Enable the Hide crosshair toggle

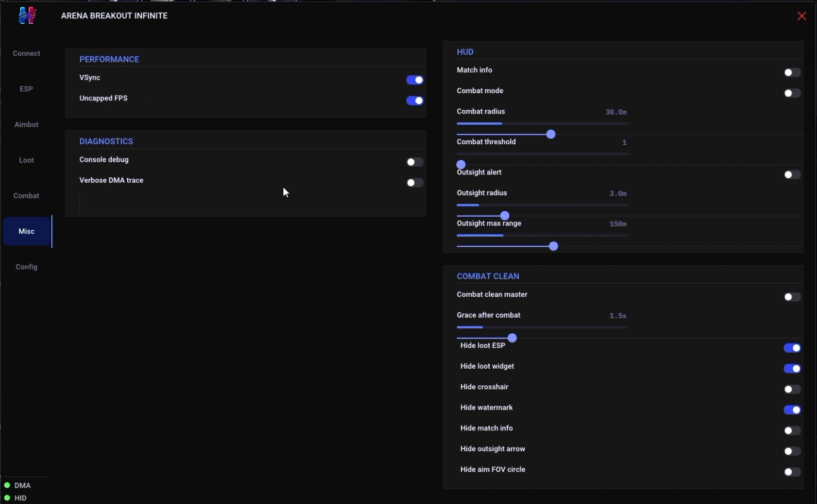(x=792, y=389)
